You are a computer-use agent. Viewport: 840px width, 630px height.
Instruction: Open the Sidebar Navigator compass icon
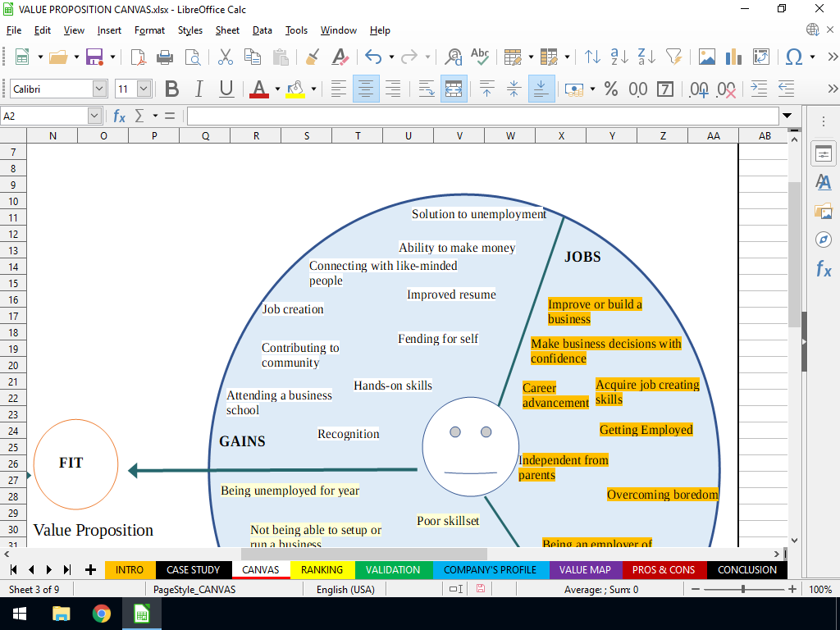(824, 239)
